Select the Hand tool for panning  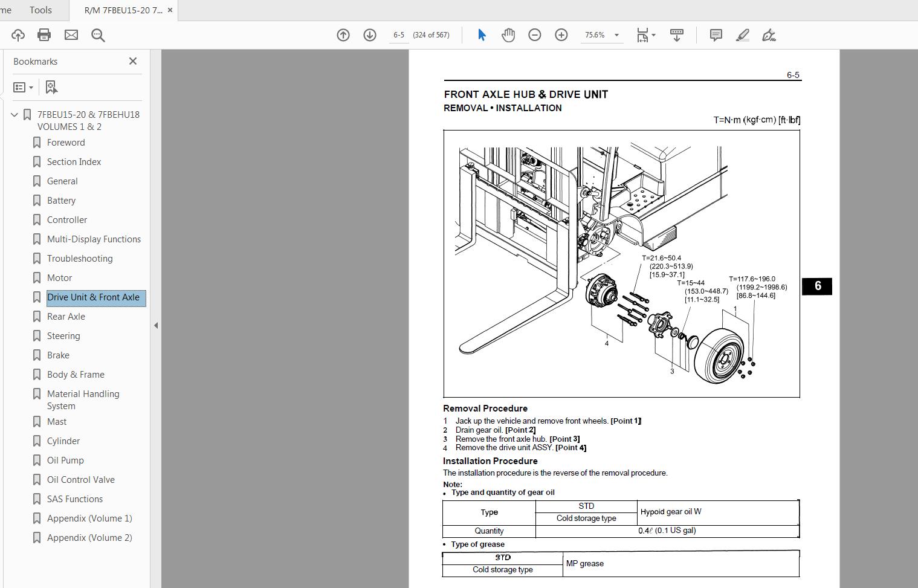click(508, 35)
